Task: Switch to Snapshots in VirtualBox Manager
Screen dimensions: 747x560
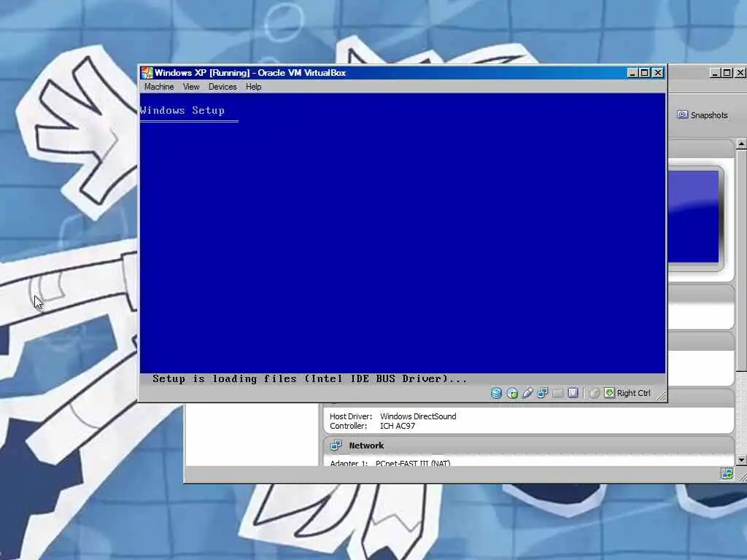Action: (x=703, y=114)
